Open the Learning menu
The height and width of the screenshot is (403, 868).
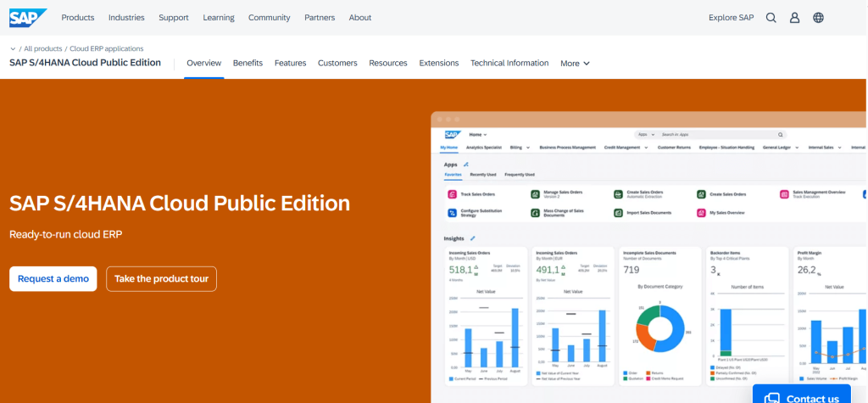point(219,18)
